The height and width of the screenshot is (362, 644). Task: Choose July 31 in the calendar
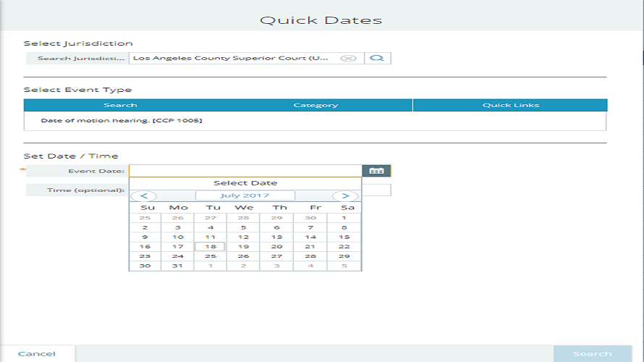coord(177,266)
